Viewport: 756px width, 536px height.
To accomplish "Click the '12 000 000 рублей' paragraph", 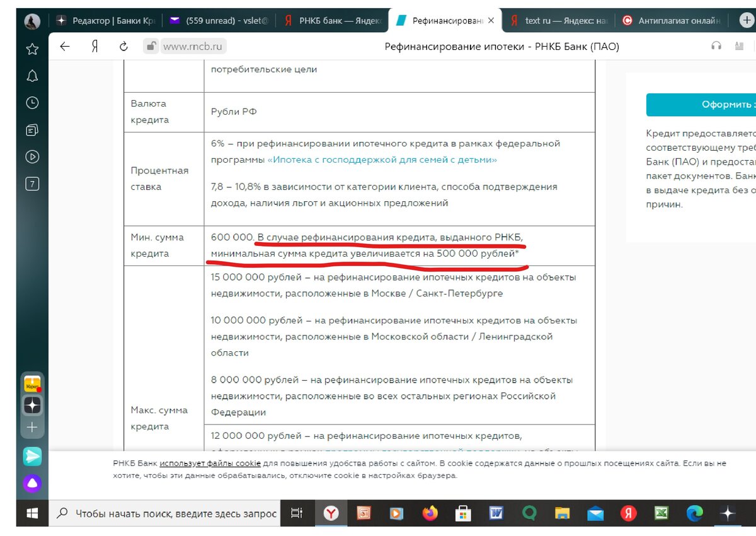I will click(x=367, y=436).
